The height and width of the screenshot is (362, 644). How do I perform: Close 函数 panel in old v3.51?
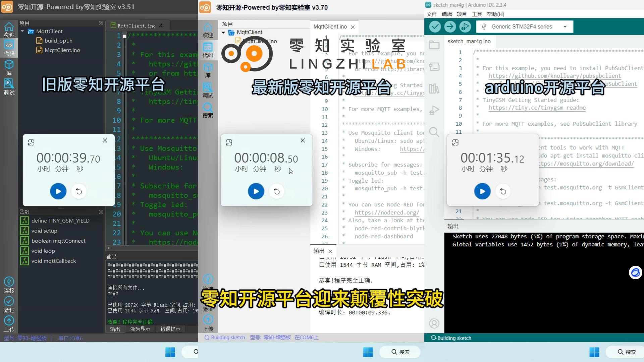point(101,212)
